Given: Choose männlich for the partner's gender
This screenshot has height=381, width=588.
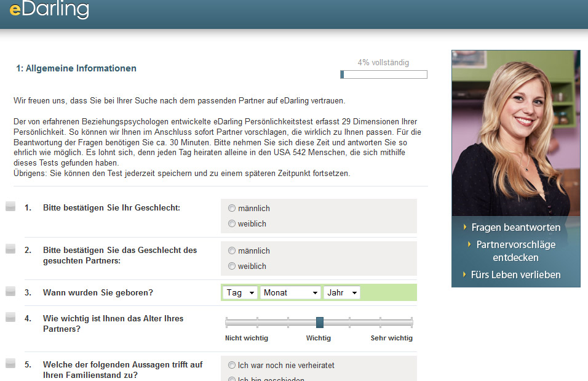Looking at the screenshot, I should [x=232, y=251].
